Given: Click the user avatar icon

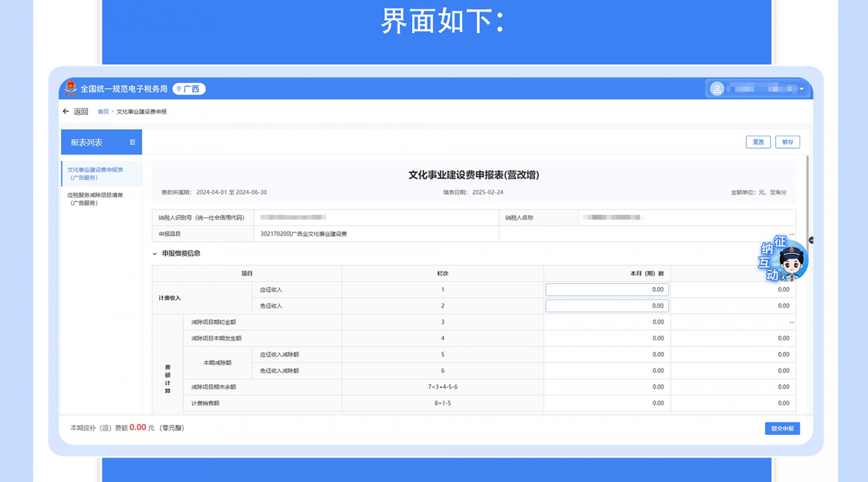Looking at the screenshot, I should [717, 89].
